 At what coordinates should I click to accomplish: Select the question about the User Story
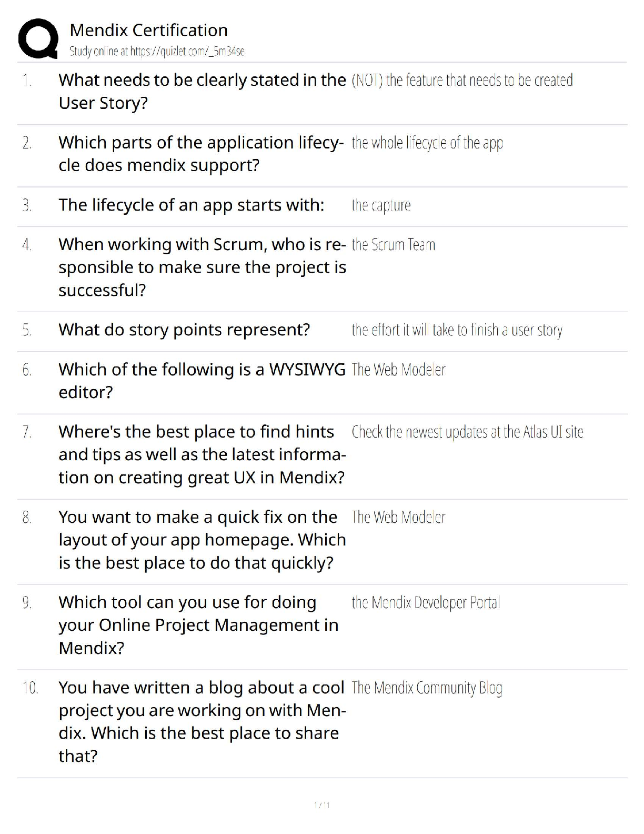click(202, 92)
